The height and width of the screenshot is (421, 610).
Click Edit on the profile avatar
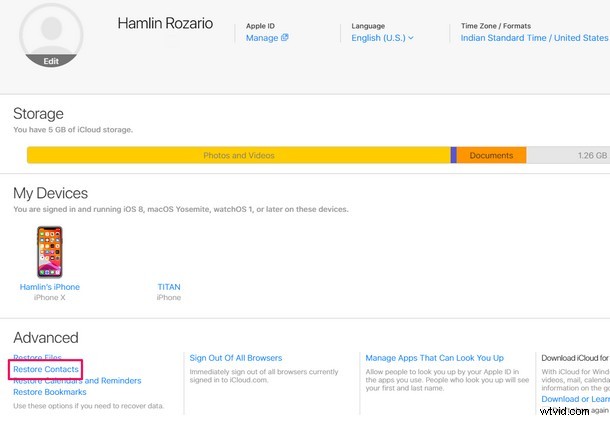point(50,61)
